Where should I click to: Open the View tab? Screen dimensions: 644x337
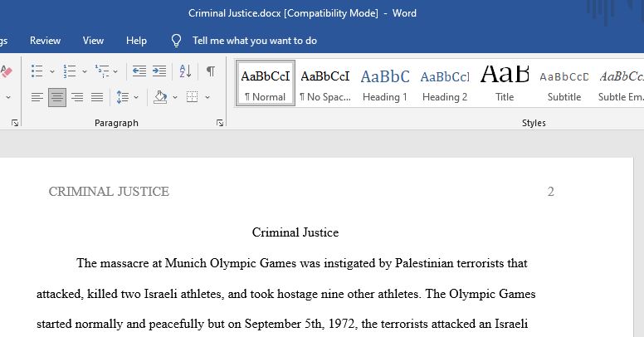(93, 41)
